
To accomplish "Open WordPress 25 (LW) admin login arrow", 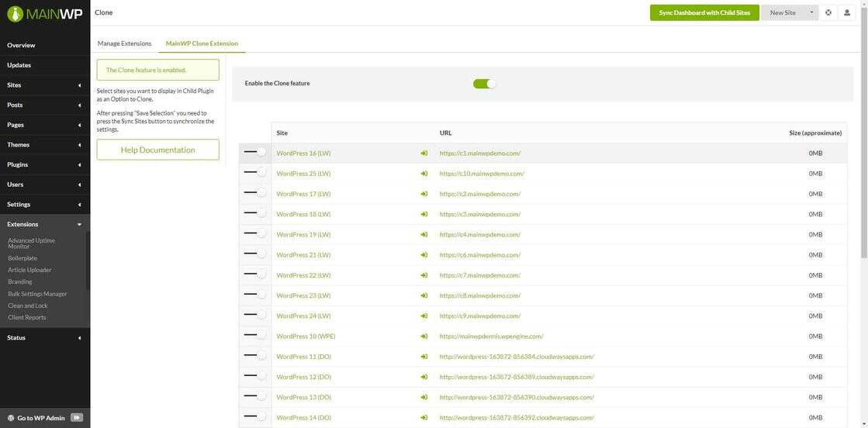I will click(x=424, y=174).
